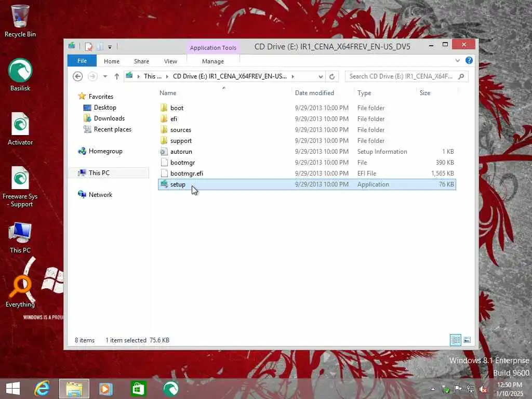This screenshot has height=399, width=532.
Task: Open Basilisk from the taskbar
Action: pos(170,389)
